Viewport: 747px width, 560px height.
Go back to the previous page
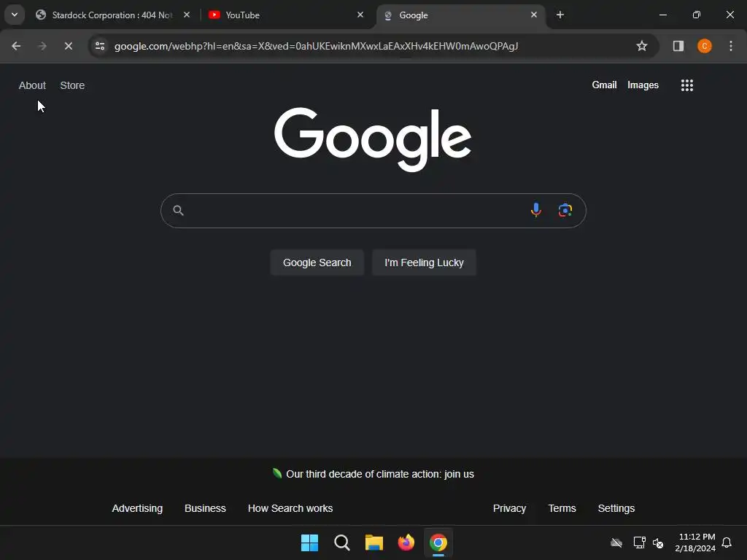point(16,46)
